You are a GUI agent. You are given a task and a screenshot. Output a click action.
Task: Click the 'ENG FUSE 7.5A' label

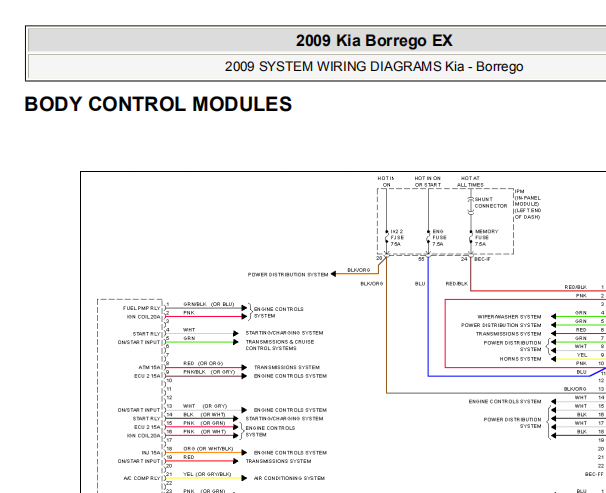(439, 238)
